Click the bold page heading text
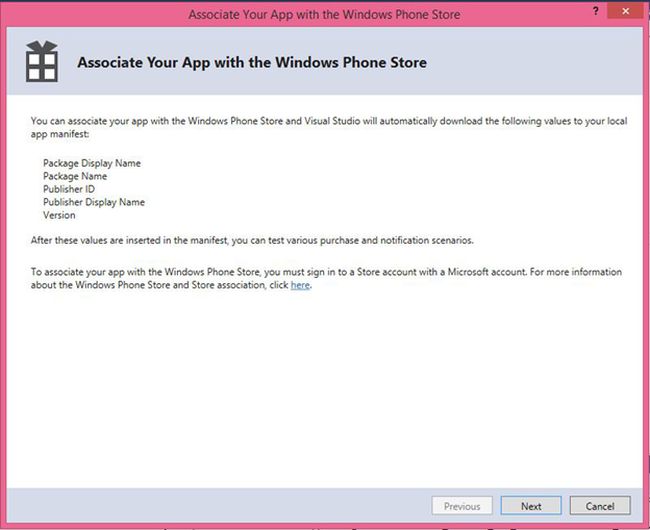650x530 pixels. coord(252,63)
